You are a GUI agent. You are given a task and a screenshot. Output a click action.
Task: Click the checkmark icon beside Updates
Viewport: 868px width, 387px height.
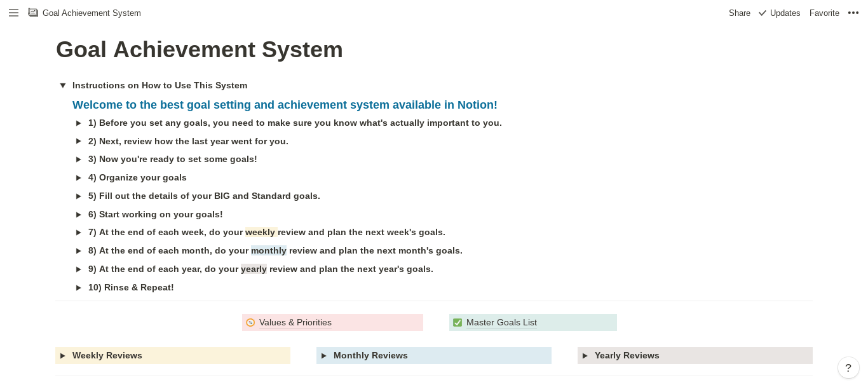[763, 13]
